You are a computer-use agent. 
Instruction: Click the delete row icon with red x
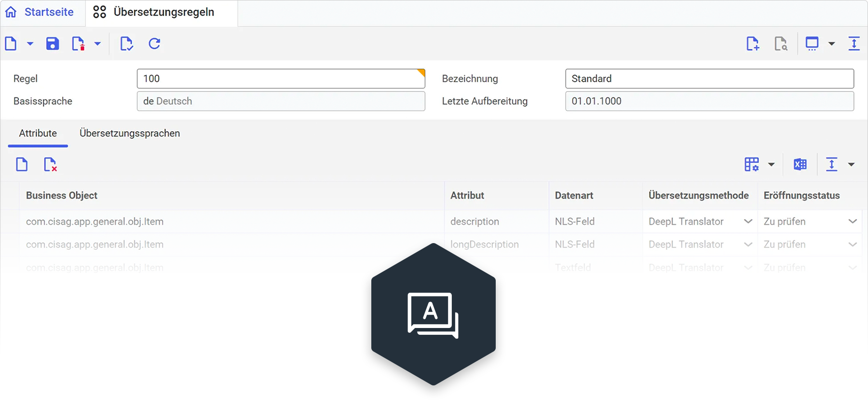(50, 164)
